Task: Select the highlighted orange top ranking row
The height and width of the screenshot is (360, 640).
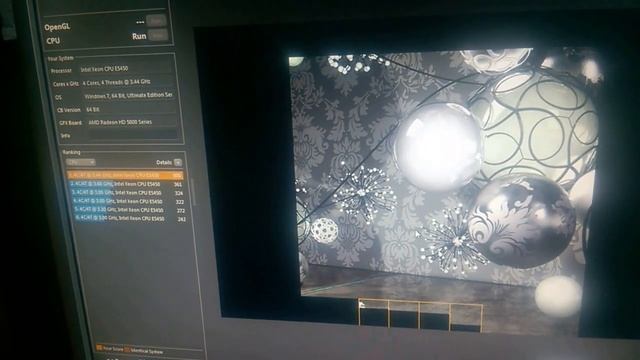Action: [126, 175]
